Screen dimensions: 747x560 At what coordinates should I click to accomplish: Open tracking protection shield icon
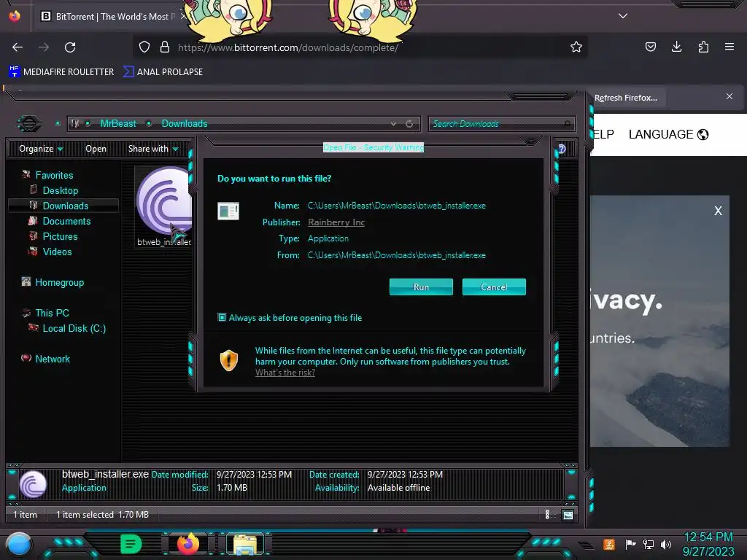click(x=144, y=47)
